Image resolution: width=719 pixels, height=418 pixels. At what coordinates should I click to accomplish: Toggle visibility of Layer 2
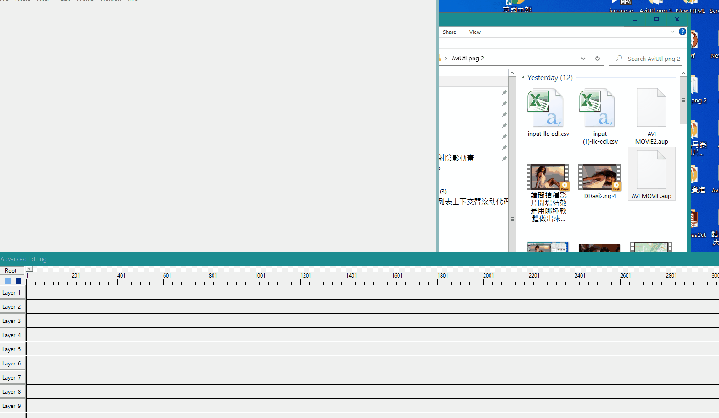12,307
